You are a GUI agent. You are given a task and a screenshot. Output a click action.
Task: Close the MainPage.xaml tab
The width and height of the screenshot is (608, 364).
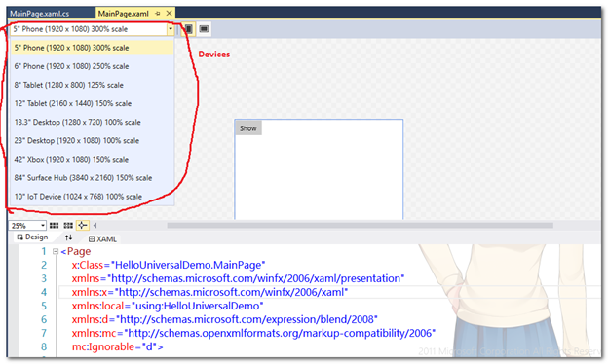tap(170, 14)
